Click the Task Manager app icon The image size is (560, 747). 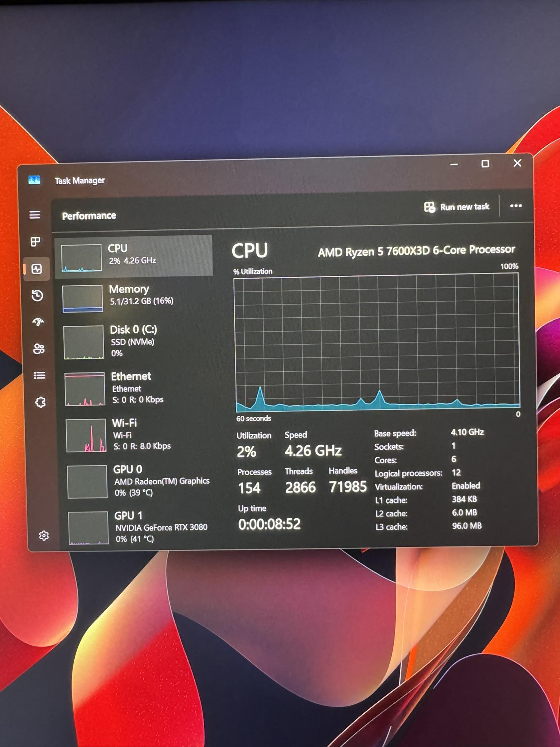(34, 180)
